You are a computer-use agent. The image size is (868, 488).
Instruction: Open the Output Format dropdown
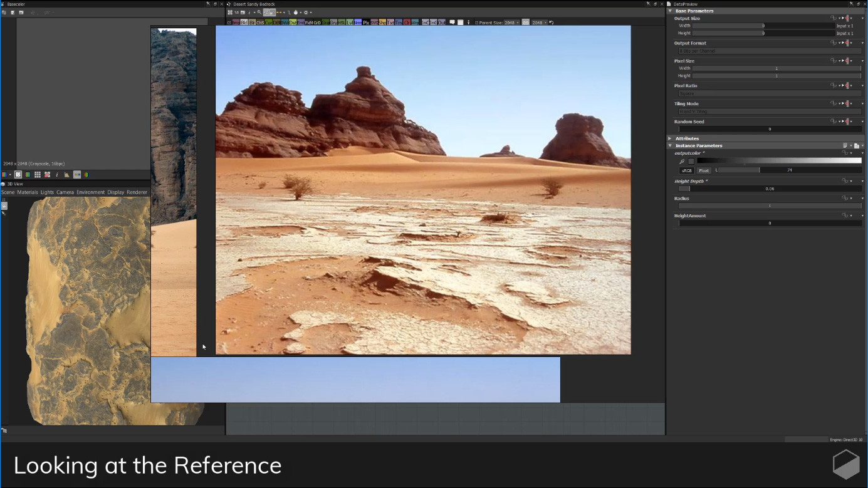770,51
